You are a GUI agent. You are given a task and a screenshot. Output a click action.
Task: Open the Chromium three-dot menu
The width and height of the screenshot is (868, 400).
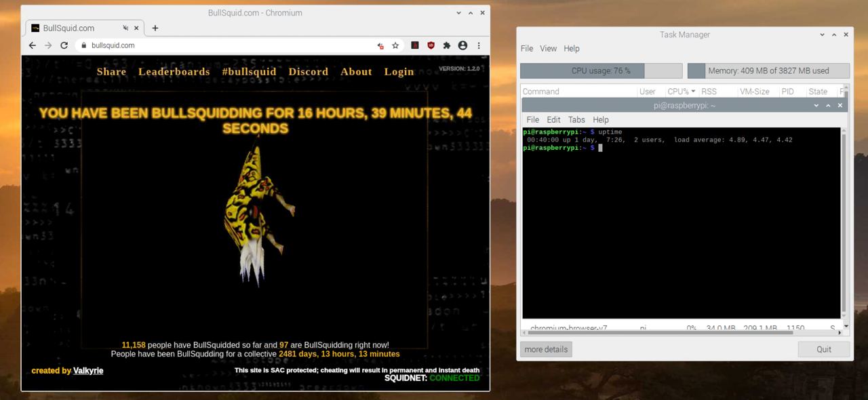point(479,45)
